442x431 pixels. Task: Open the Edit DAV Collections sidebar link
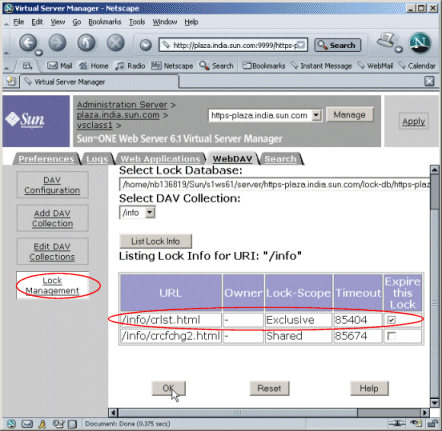pos(52,252)
